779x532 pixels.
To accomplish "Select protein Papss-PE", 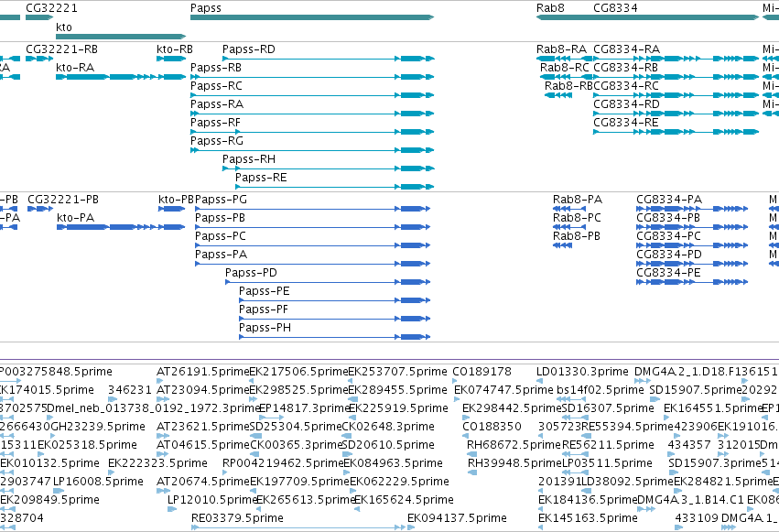I will click(334, 300).
